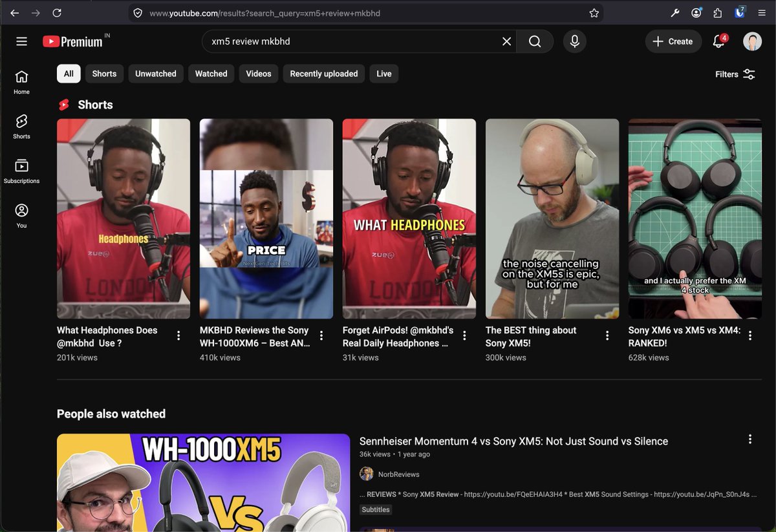The image size is (776, 532).
Task: Go to Home in the sidebar
Action: (x=21, y=82)
